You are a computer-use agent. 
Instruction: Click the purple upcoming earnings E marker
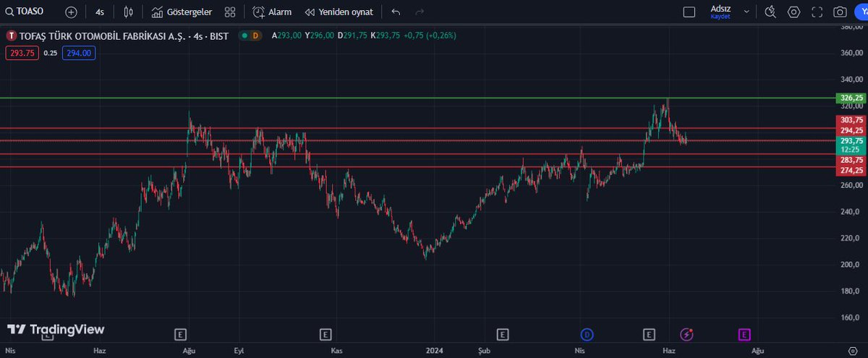[x=744, y=334]
